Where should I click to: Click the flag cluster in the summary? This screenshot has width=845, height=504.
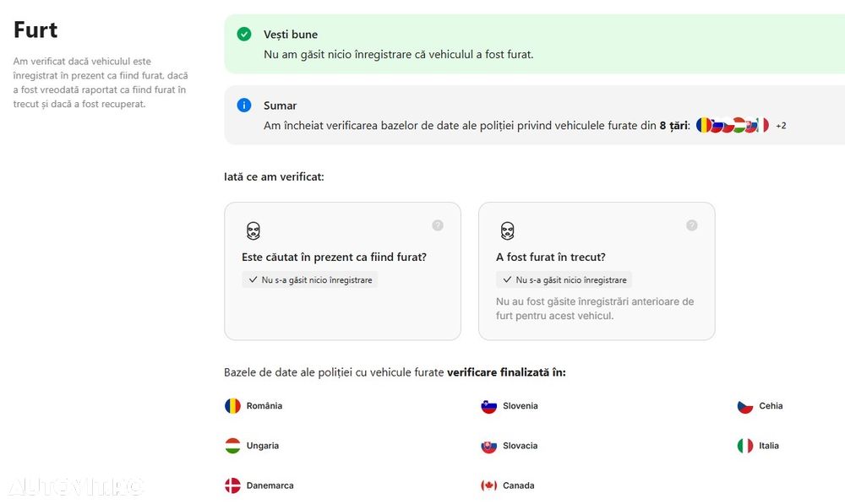732,126
